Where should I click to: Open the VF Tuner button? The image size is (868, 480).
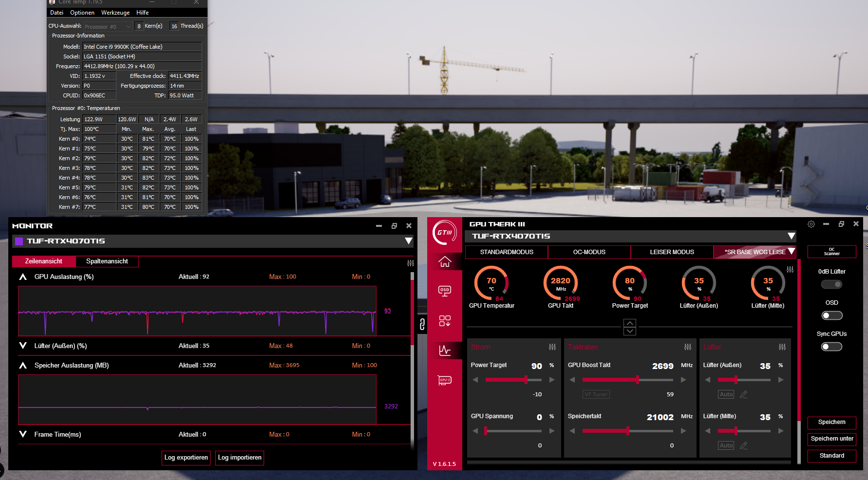click(596, 394)
